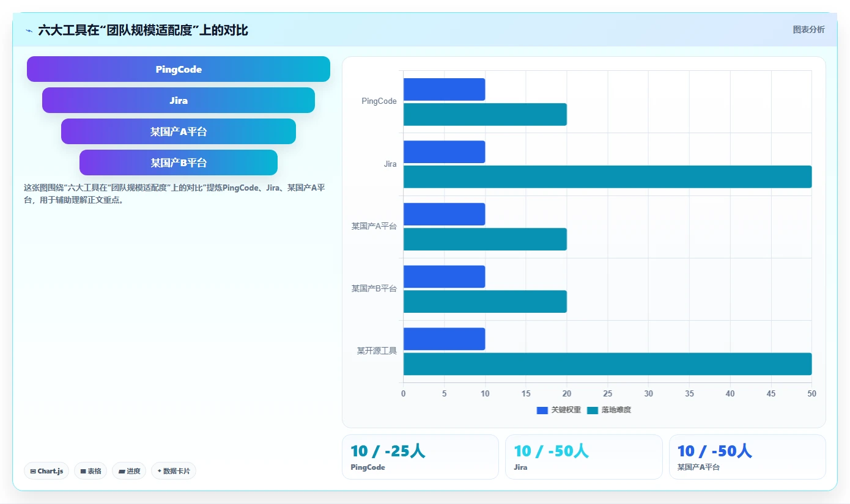Click the 10 / -50人 value above 某国产A平台

tap(715, 451)
